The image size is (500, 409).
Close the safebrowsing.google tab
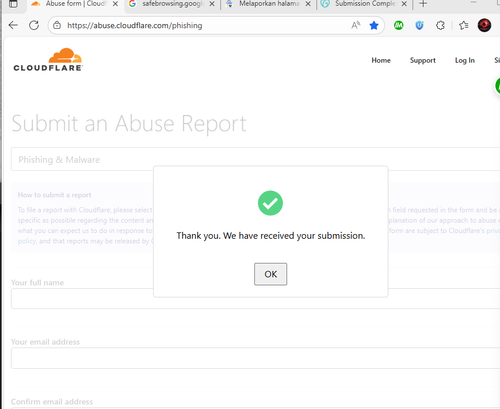click(x=212, y=4)
